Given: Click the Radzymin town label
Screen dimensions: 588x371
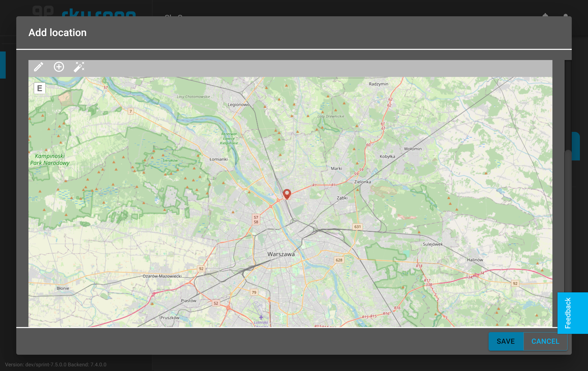Looking at the screenshot, I should [378, 84].
